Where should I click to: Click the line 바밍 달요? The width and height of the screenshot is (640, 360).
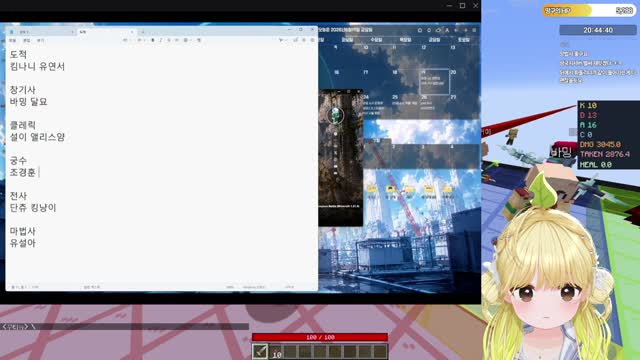[28, 102]
